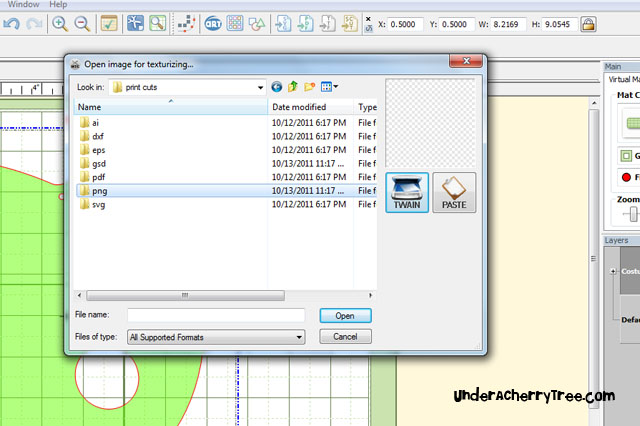
Task: Adjust the Zoom slider in side panel
Action: [633, 214]
